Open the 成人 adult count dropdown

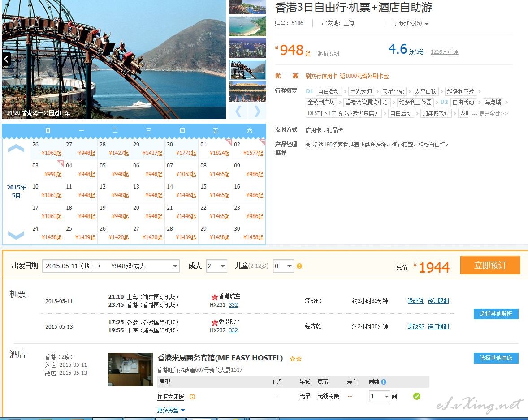pyautogui.click(x=216, y=266)
